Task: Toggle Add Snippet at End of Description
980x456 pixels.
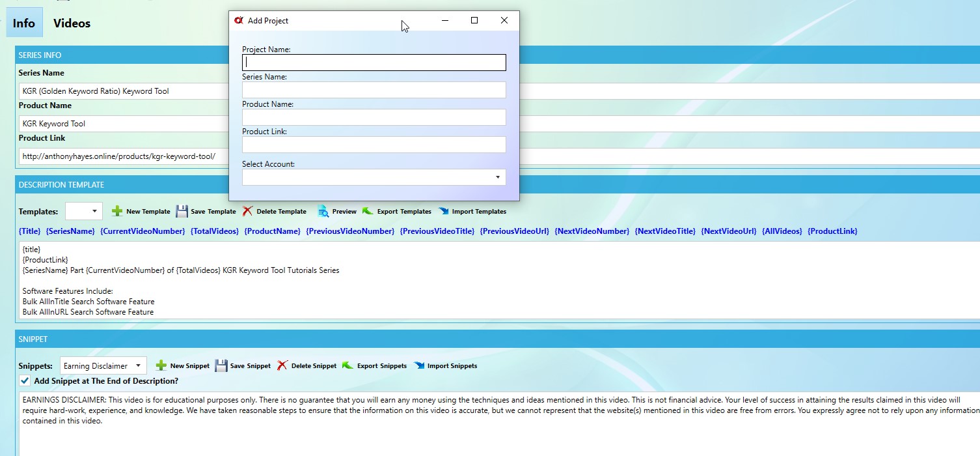Action: click(x=25, y=380)
